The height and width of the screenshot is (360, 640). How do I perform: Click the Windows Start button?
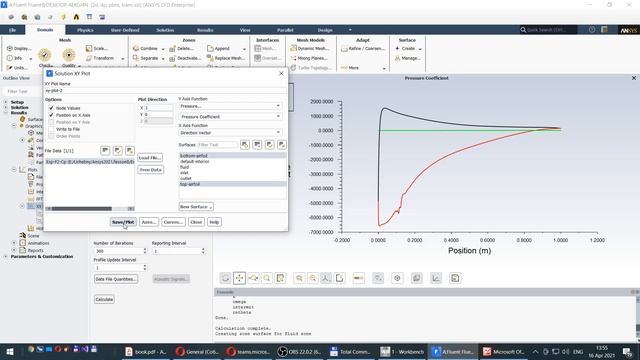tap(10, 351)
